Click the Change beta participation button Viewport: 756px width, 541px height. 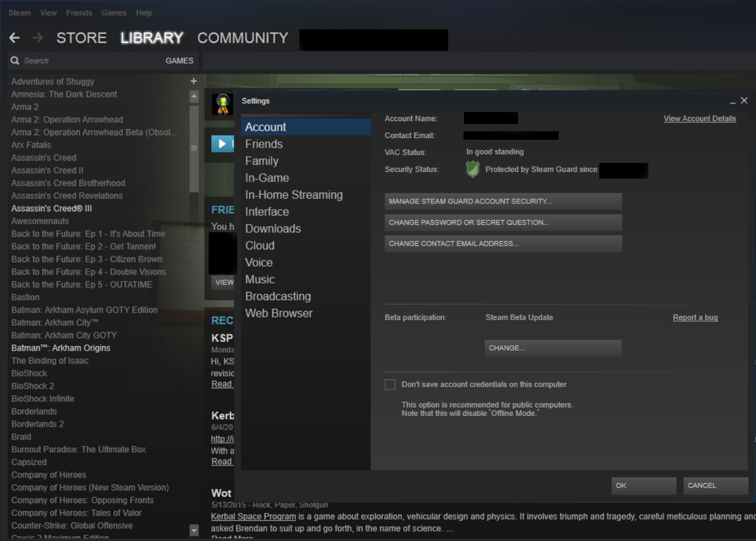coord(553,348)
